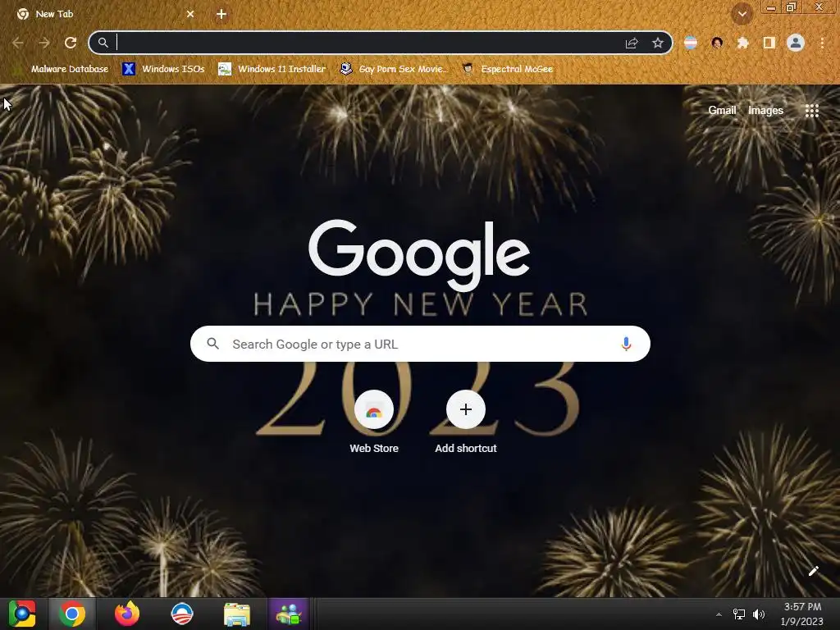Viewport: 840px width, 630px height.
Task: Open the avatar face extension icon
Action: click(x=717, y=43)
